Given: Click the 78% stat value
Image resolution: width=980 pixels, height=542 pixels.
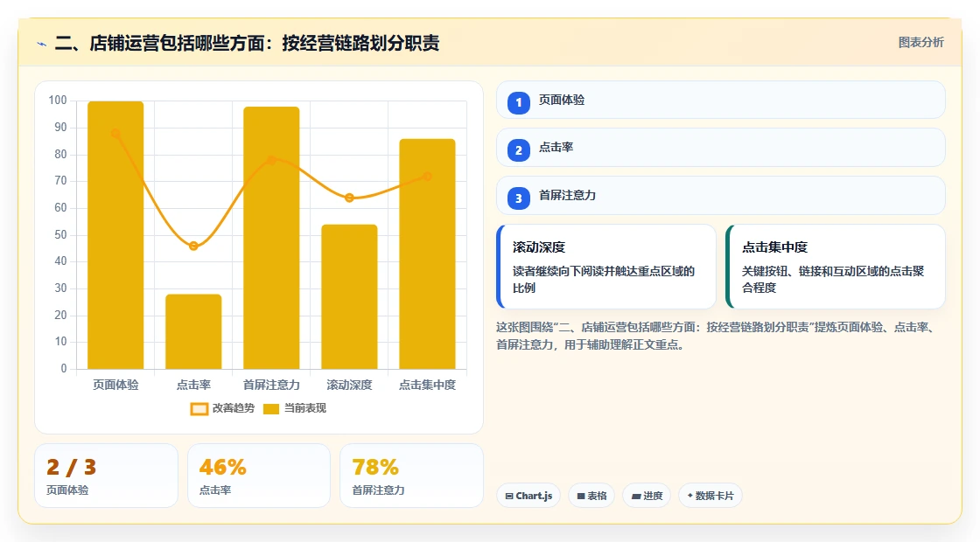Looking at the screenshot, I should click(x=375, y=467).
